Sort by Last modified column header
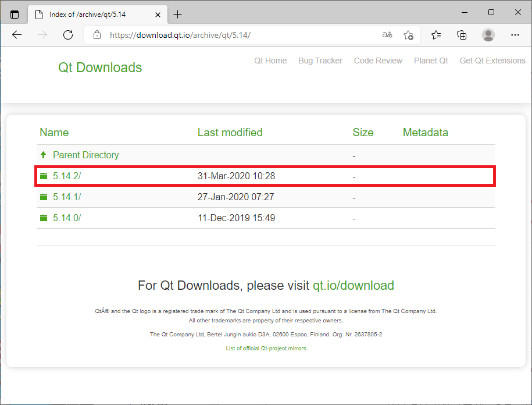Image resolution: width=532 pixels, height=405 pixels. (230, 133)
